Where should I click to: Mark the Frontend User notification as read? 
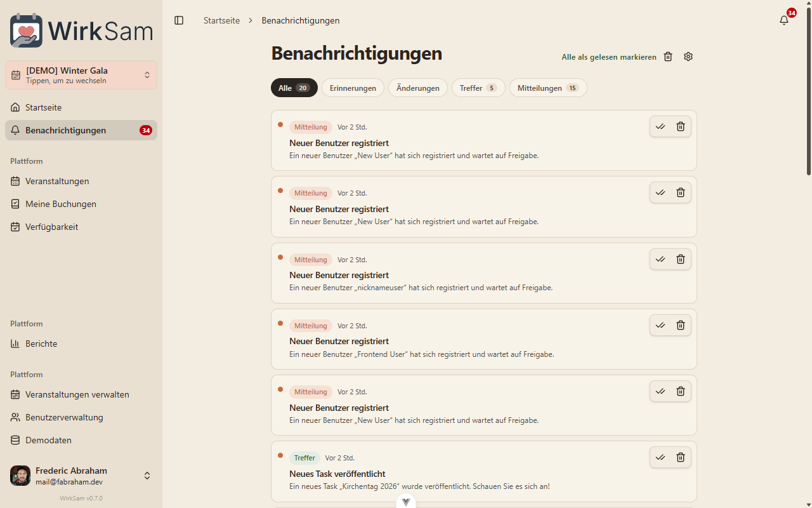[660, 325]
